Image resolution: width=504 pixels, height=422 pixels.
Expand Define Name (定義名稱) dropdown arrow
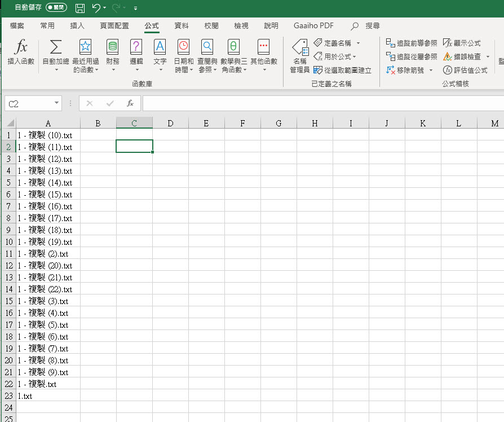coord(358,43)
